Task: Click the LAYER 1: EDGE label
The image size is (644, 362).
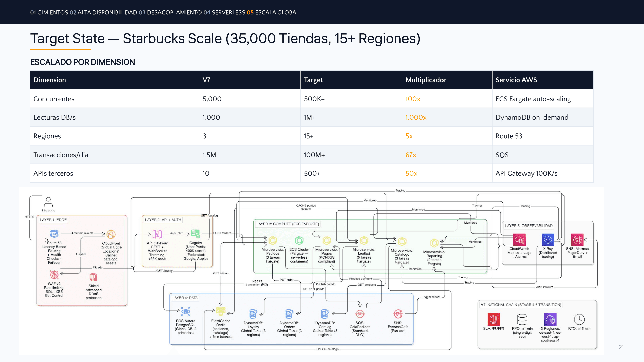Action: click(53, 220)
